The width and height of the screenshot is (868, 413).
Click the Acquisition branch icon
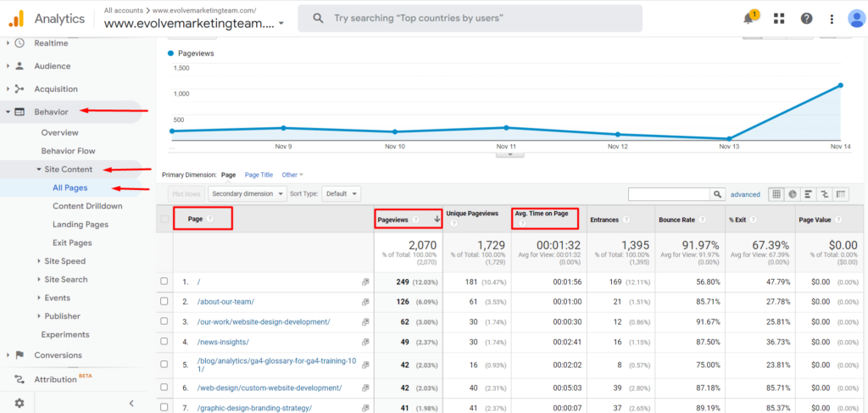19,88
